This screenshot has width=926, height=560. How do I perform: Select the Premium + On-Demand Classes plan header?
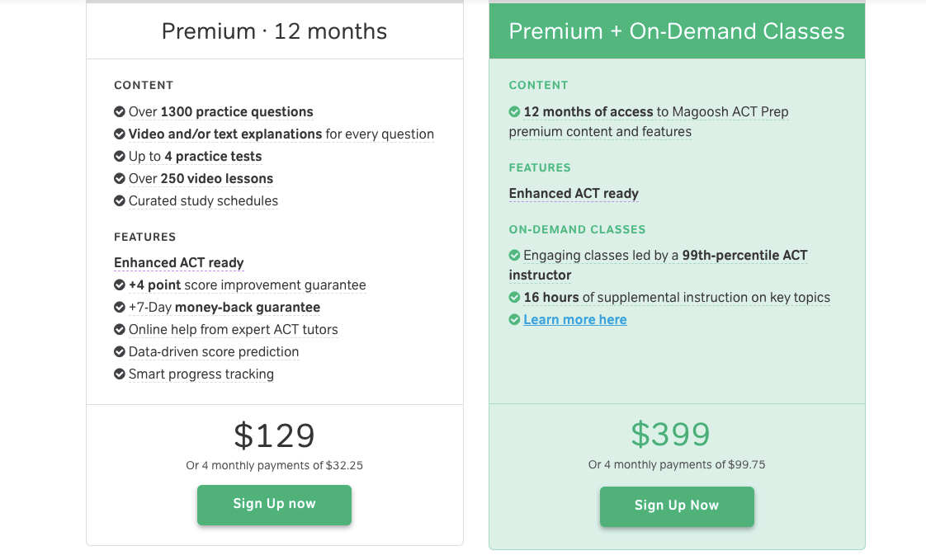click(x=677, y=31)
